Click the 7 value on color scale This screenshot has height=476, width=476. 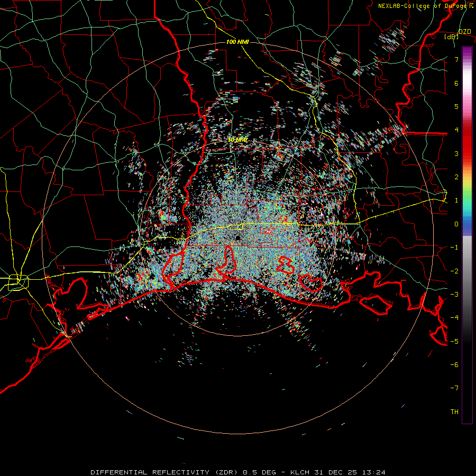pyautogui.click(x=456, y=59)
